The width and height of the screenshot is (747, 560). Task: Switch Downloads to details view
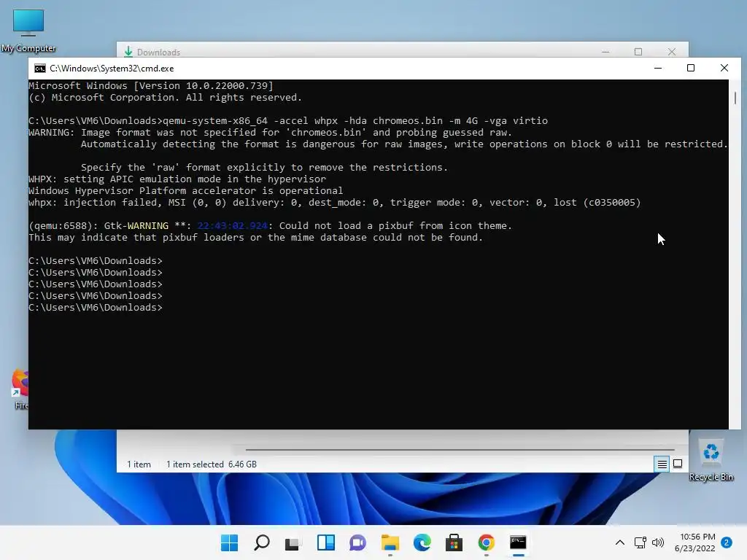click(662, 464)
